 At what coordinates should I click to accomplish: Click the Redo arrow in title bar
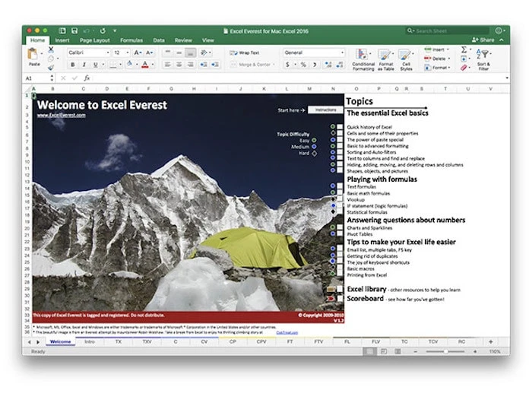[x=103, y=31]
